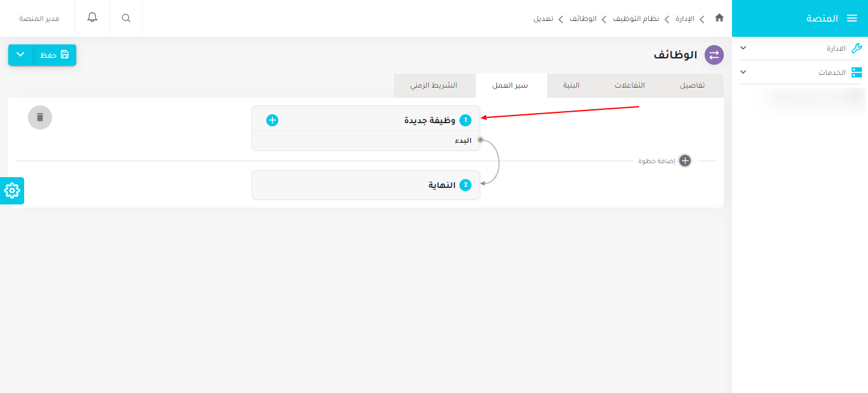Click the hamburger menu next to المنصة
This screenshot has width=868, height=393.
(851, 18)
